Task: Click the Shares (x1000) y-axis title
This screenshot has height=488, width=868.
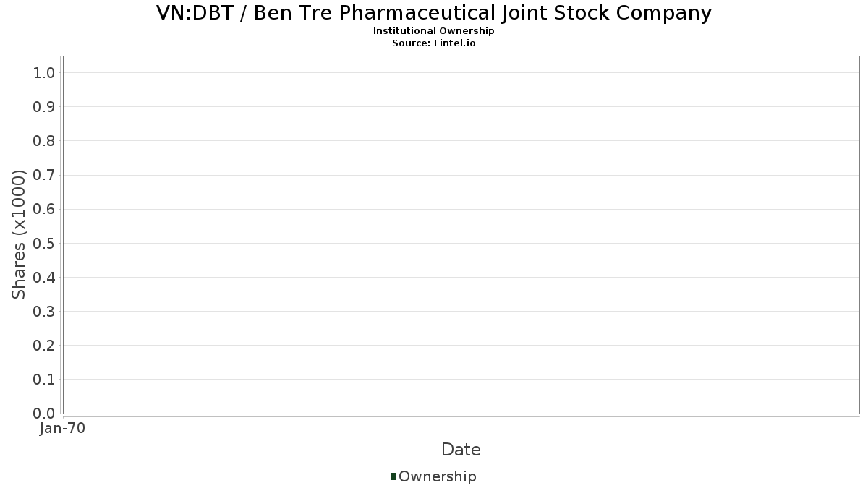Action: [x=19, y=234]
